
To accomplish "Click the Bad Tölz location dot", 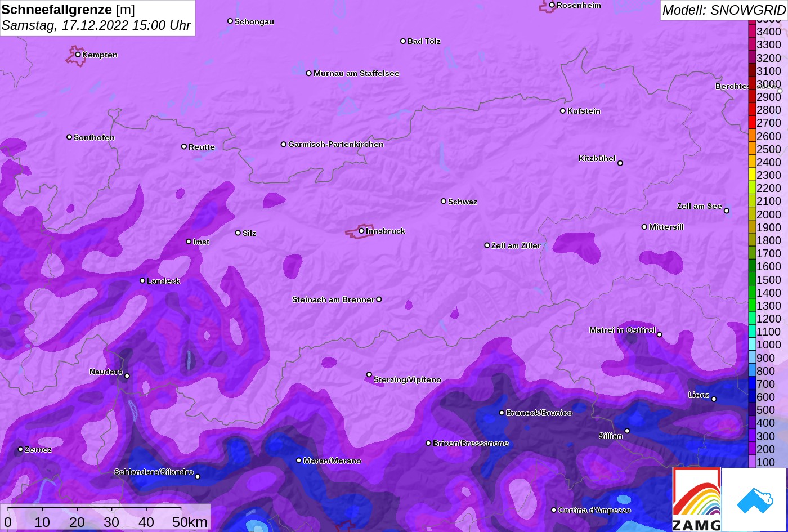I will [x=403, y=41].
